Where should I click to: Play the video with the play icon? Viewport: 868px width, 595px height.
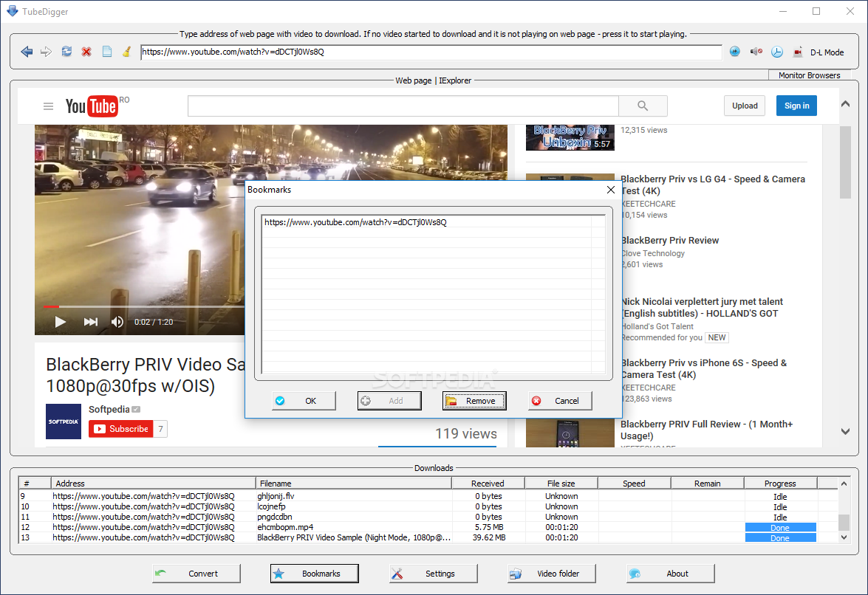click(61, 322)
